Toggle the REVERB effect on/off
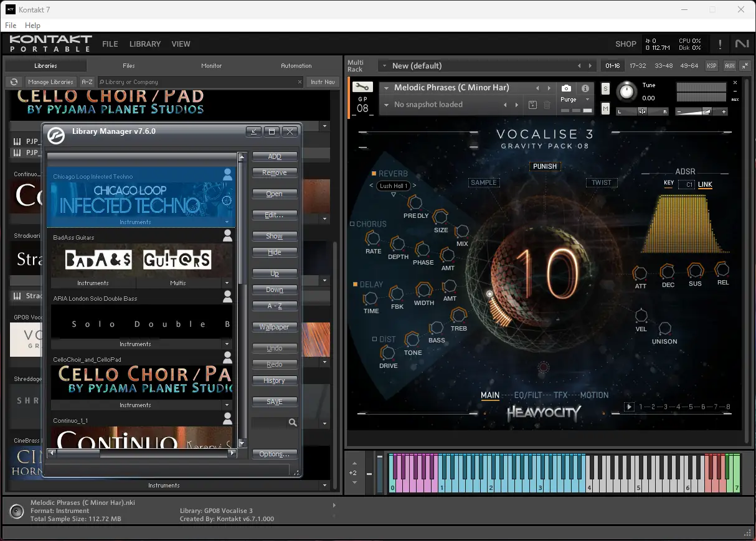 374,174
